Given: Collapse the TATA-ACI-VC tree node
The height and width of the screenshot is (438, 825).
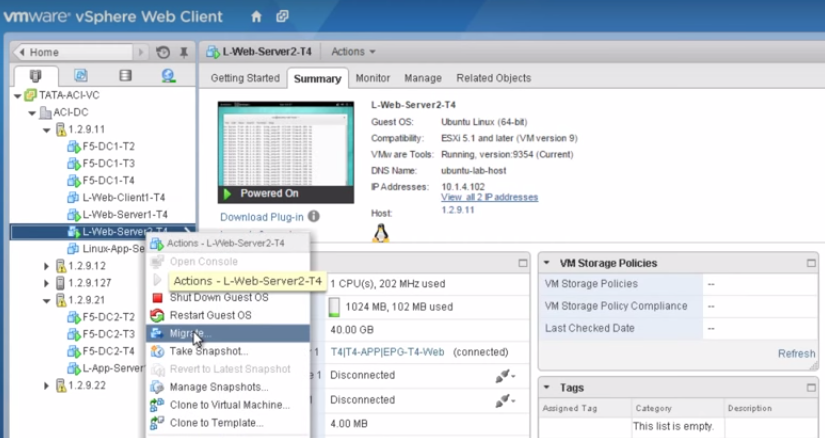Looking at the screenshot, I should pyautogui.click(x=17, y=96).
